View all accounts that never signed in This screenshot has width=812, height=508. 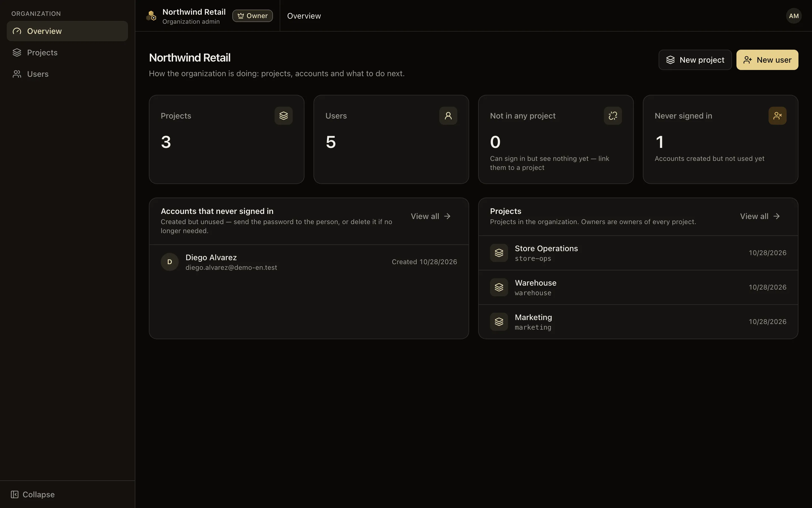pos(431,216)
